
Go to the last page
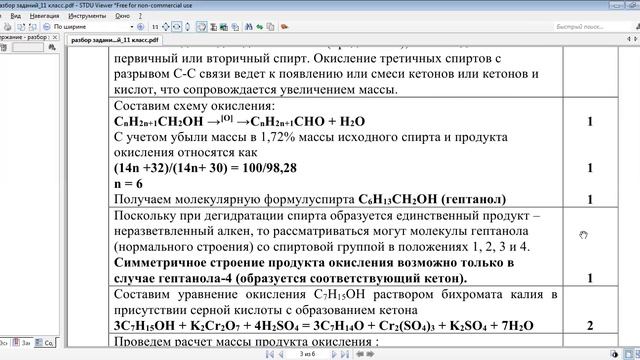pos(344,354)
